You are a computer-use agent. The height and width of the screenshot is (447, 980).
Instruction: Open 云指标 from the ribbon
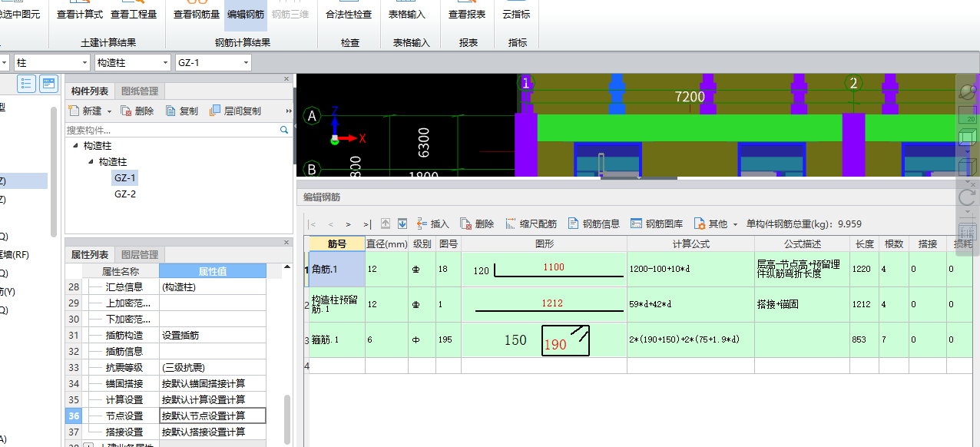pyautogui.click(x=516, y=15)
